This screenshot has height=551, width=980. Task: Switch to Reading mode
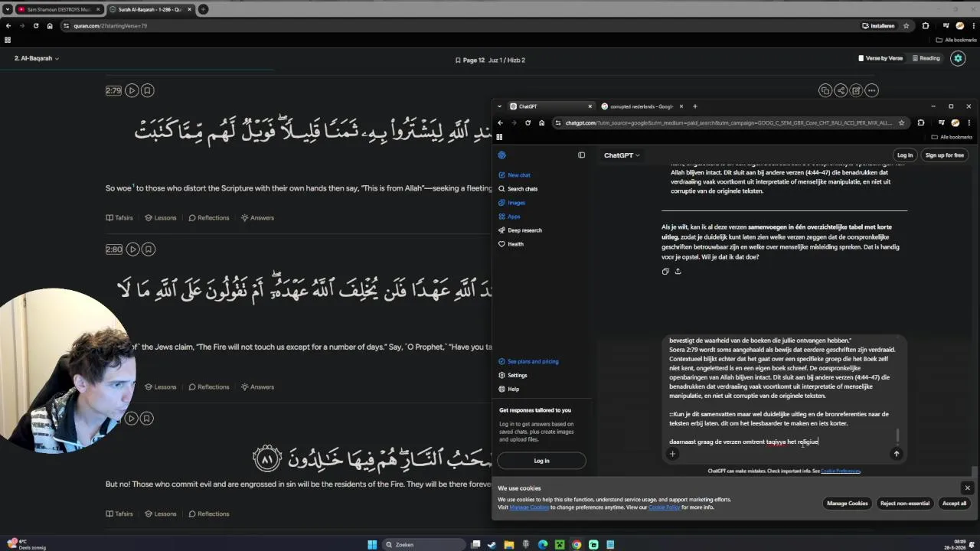click(x=926, y=58)
